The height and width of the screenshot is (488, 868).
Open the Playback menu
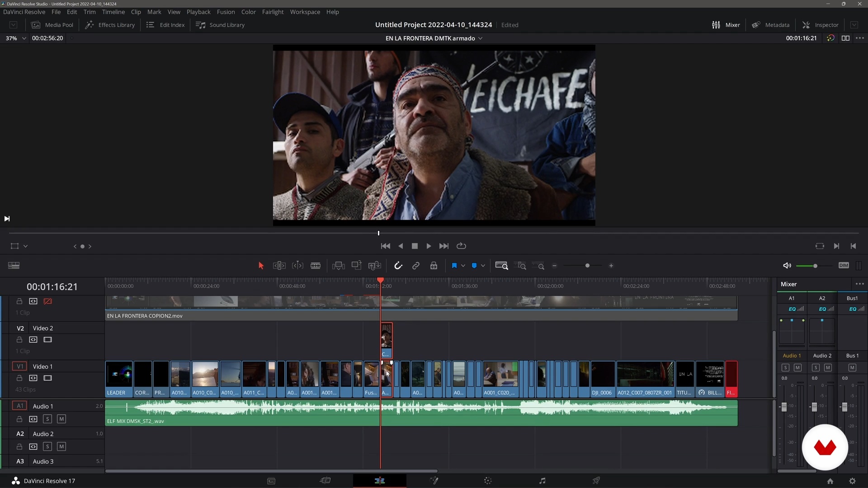click(198, 12)
